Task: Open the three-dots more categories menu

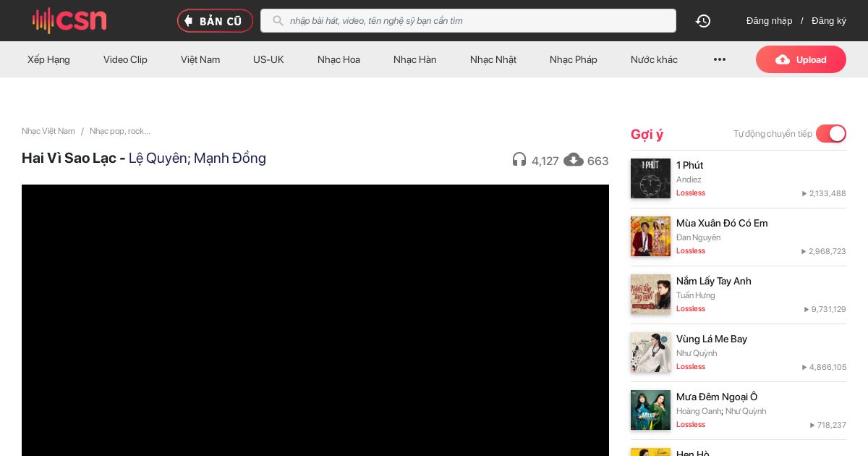Action: coord(719,59)
